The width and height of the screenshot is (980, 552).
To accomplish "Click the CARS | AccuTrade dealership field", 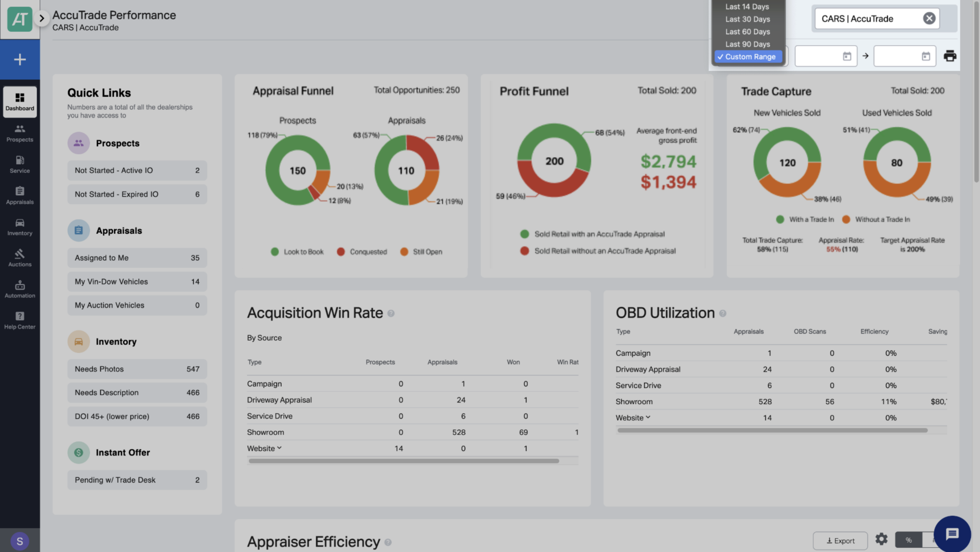I will 877,18.
